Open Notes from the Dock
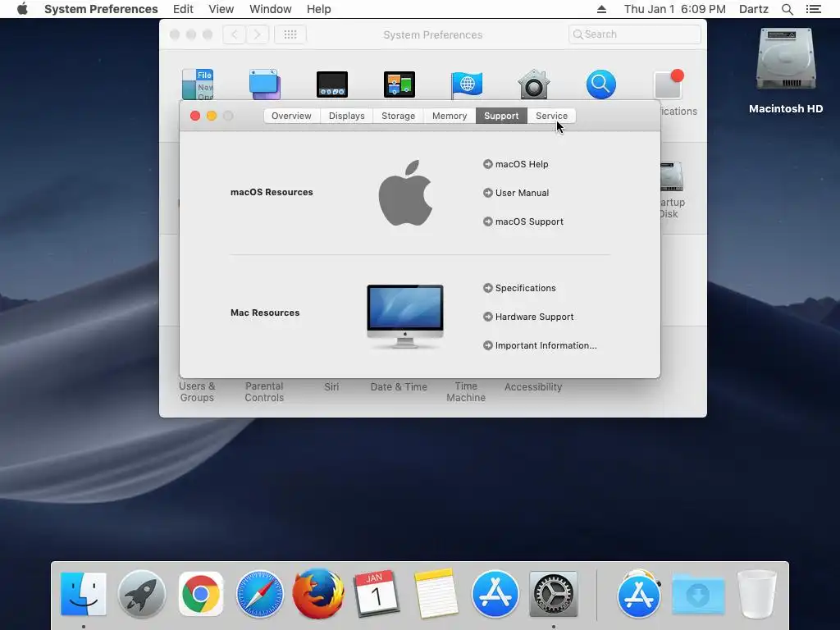This screenshot has width=840, height=630. click(436, 594)
